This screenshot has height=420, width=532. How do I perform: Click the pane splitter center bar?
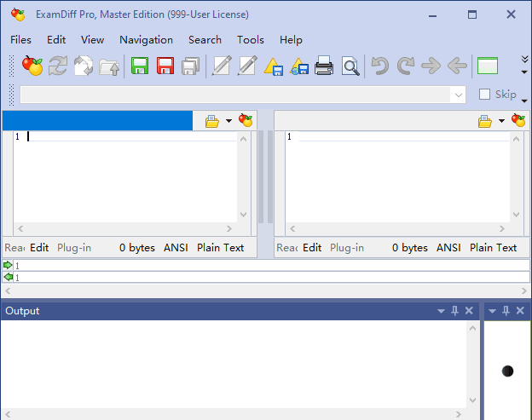click(x=265, y=177)
